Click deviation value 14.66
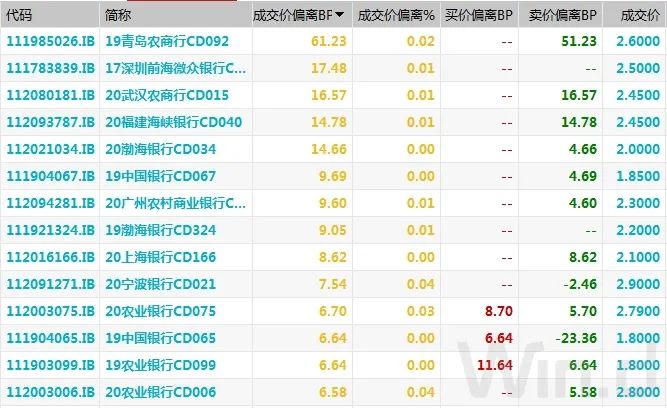 coord(328,149)
